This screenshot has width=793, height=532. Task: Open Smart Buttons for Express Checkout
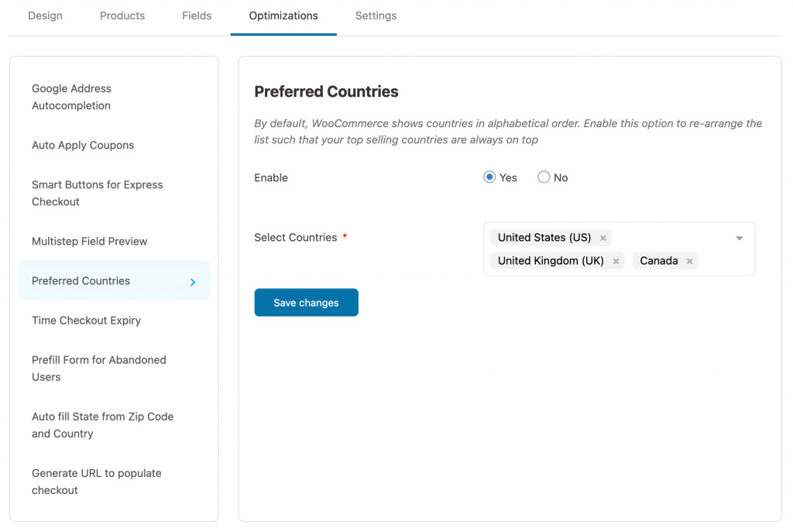tap(97, 193)
